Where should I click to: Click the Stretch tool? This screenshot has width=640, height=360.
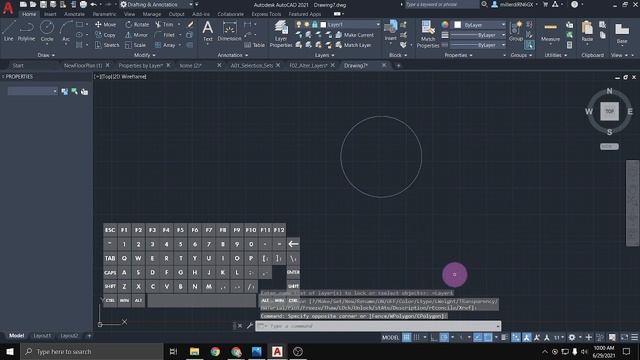(107, 45)
